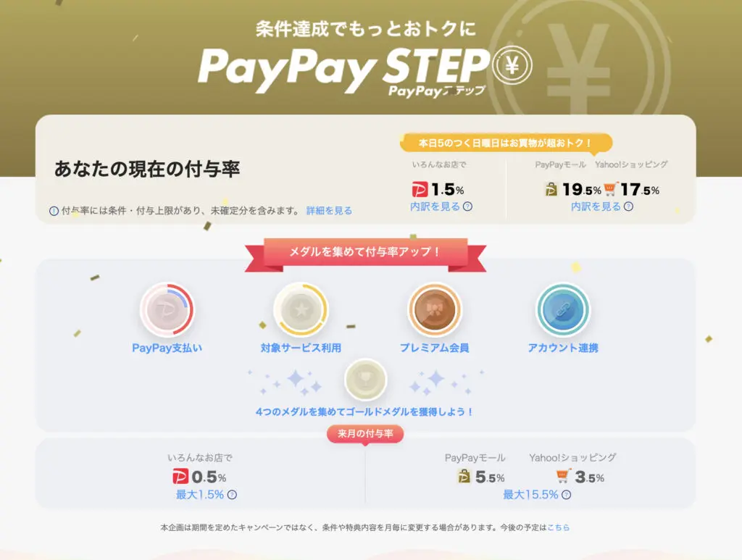Click the PayPayモール bag icon beside 19.5%
Viewport: 742px width, 560px height.
click(551, 190)
